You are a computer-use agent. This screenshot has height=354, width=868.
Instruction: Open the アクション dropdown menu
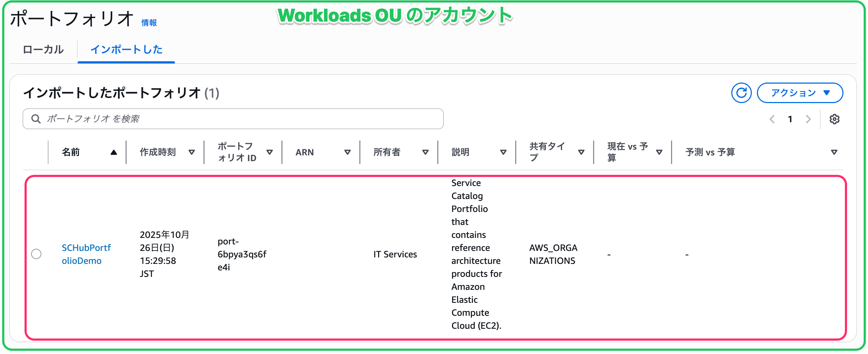(799, 93)
